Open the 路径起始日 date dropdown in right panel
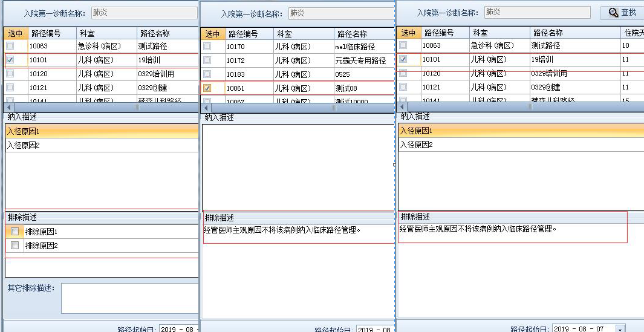This screenshot has width=644, height=332. click(x=620, y=329)
